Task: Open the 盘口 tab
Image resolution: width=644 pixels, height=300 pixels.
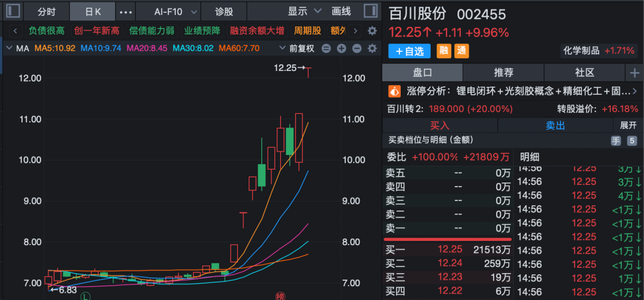Action: coord(422,73)
